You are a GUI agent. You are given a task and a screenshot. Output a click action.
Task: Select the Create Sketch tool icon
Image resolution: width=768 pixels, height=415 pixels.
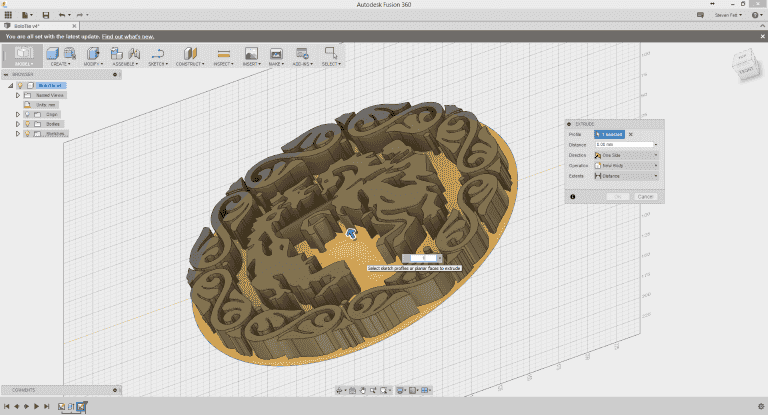pyautogui.click(x=158, y=53)
